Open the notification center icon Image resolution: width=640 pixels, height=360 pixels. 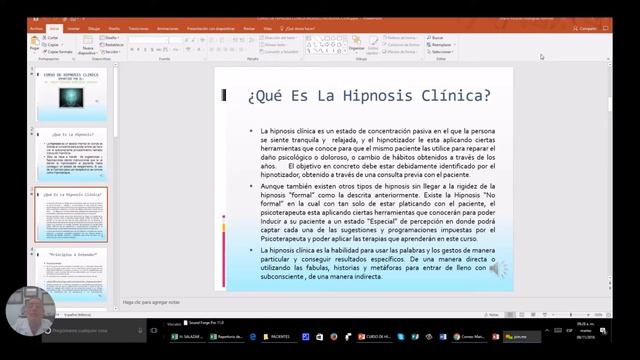[x=603, y=331]
